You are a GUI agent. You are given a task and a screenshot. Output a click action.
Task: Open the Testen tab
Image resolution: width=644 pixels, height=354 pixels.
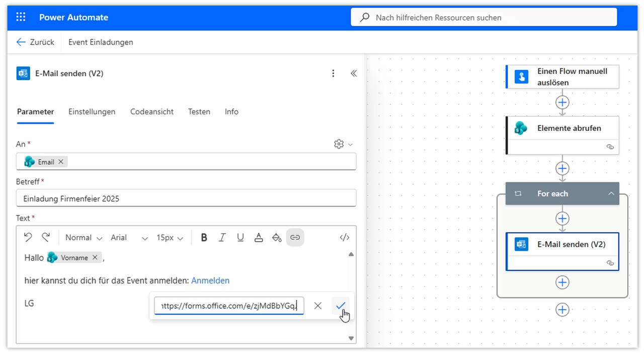coord(199,112)
